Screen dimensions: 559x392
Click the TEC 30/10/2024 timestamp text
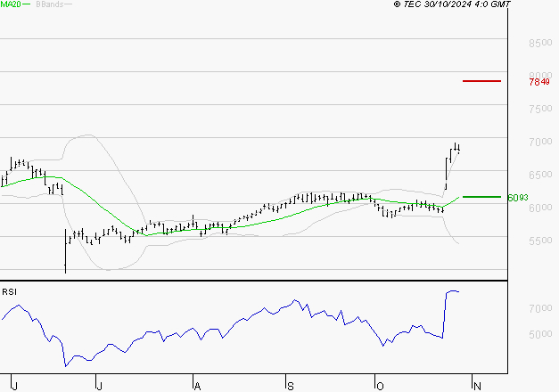click(x=452, y=4)
